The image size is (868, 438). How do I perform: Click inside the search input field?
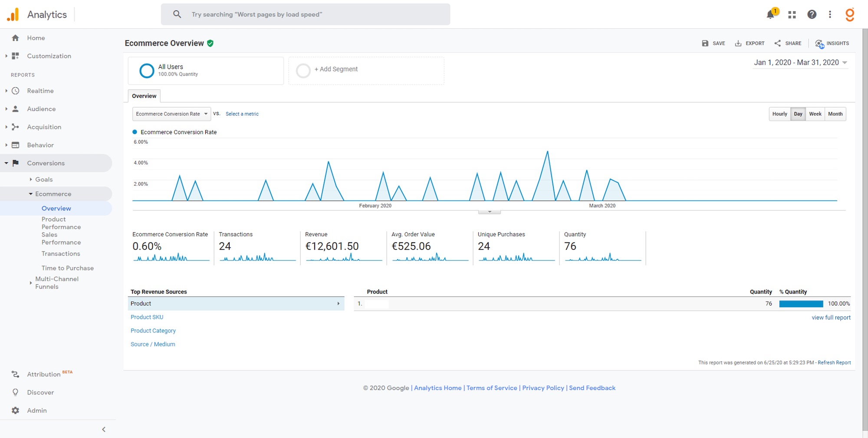coord(306,14)
